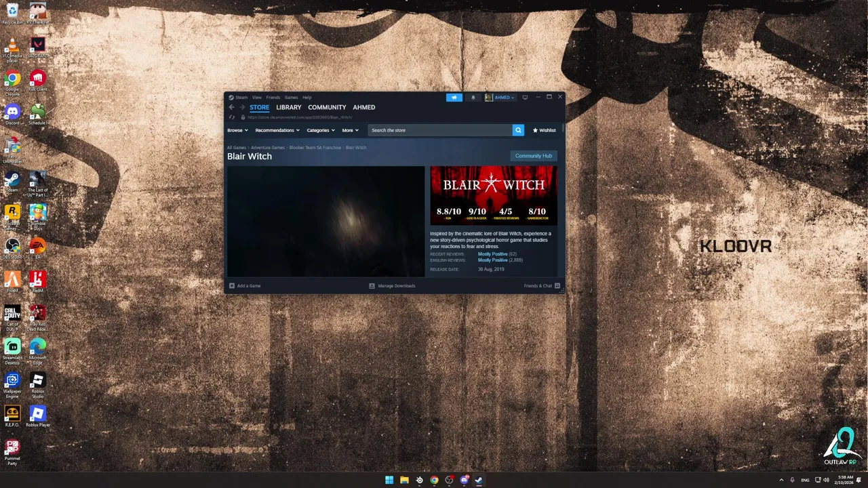Screen dimensions: 868x488
Task: Select the Google Chrome desktop shortcut
Action: (x=12, y=83)
